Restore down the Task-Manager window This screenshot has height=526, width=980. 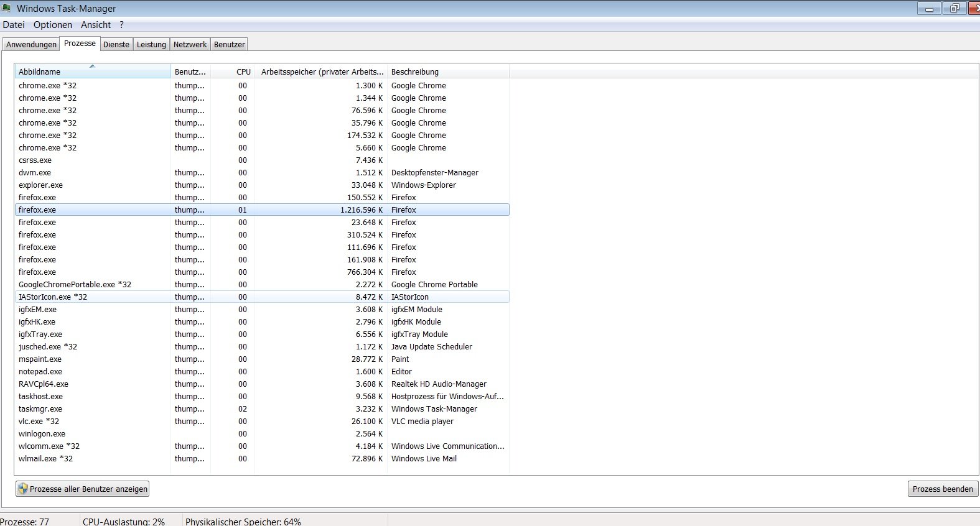[x=954, y=9]
